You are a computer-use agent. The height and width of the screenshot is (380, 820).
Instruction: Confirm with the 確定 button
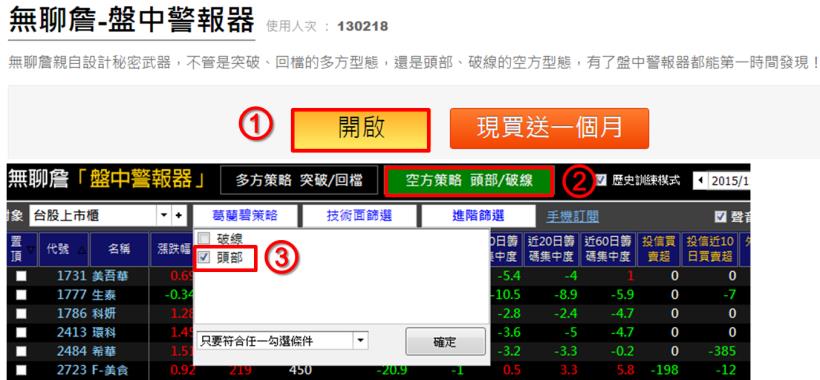pyautogui.click(x=445, y=342)
